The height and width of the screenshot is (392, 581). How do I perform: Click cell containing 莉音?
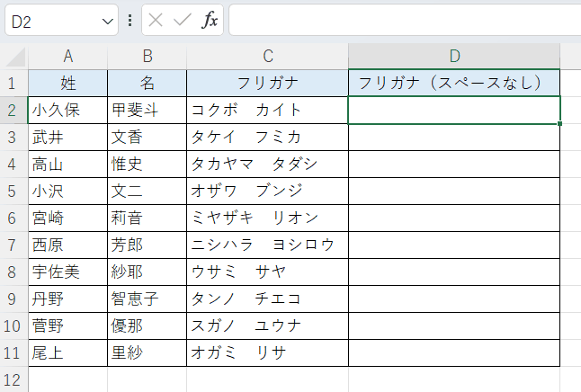[x=147, y=218]
